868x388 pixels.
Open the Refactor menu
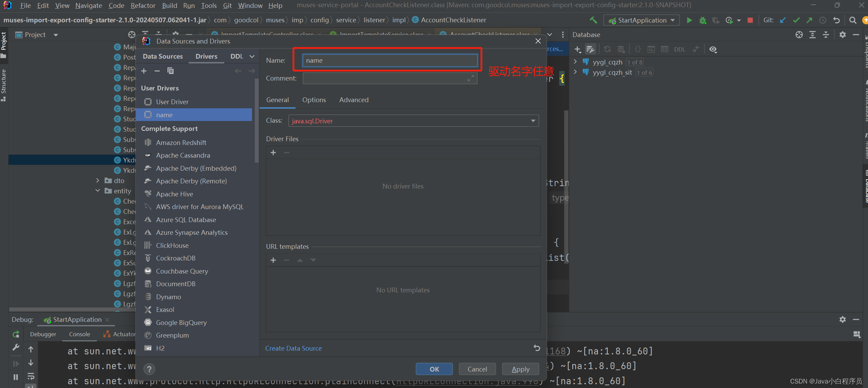[143, 5]
